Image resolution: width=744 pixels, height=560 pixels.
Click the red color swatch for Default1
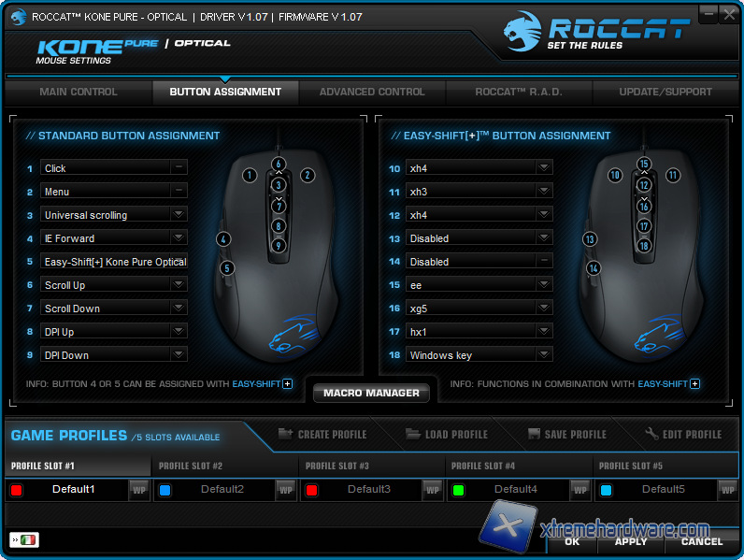16,490
